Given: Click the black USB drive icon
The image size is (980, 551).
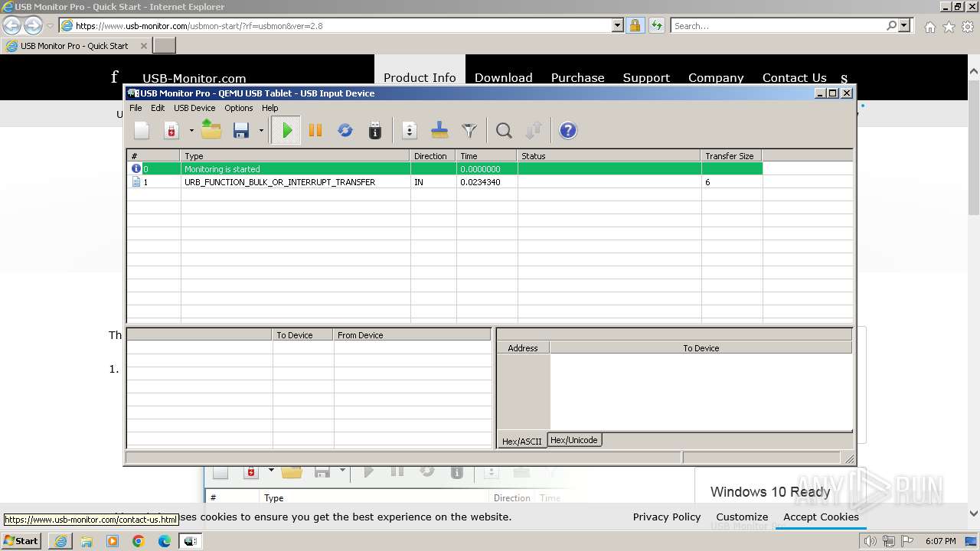Looking at the screenshot, I should pos(375,131).
